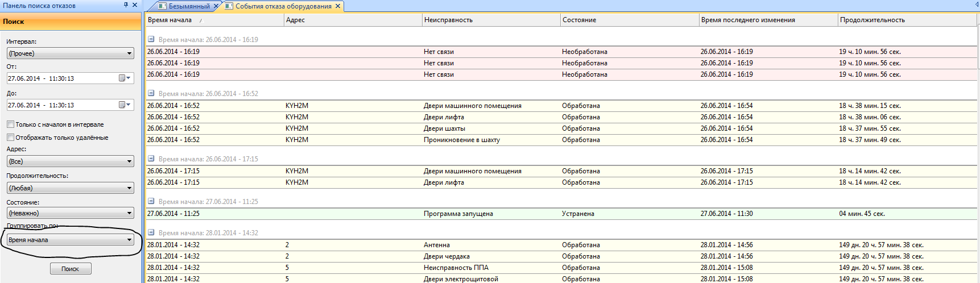
Task: Collapse group 27.06.2014 - 11:25
Action: click(151, 202)
